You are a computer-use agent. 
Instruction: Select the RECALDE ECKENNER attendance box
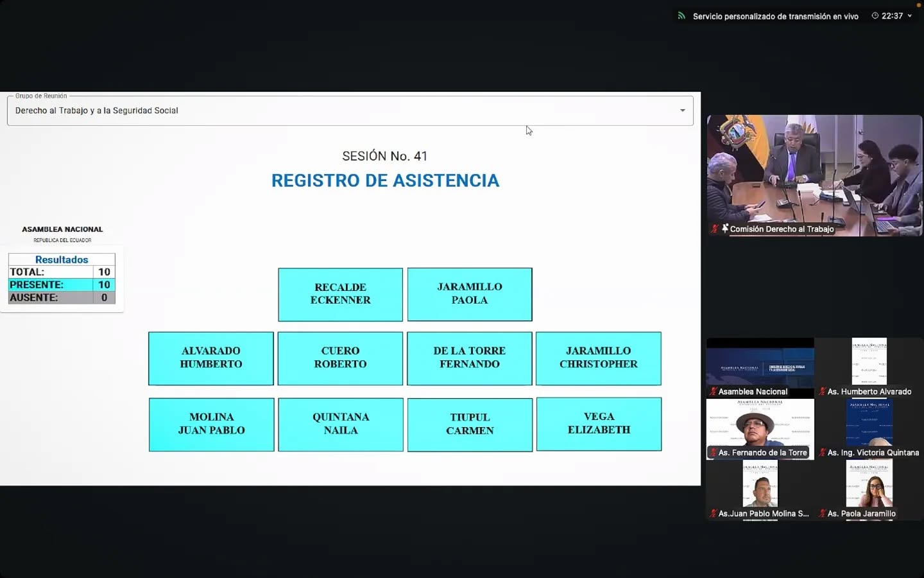tap(340, 294)
